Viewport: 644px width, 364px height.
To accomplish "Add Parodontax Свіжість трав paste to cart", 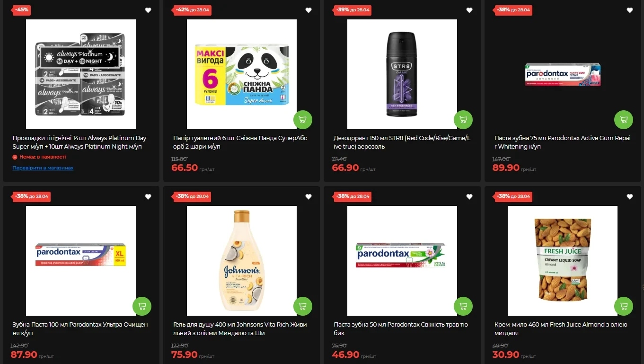I will coord(463,306).
